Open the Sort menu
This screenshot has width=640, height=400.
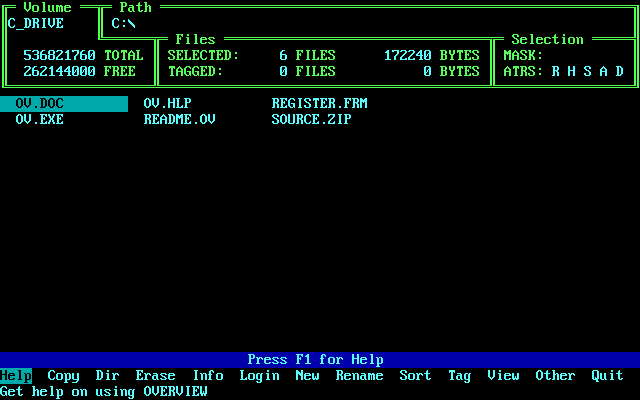tap(416, 376)
